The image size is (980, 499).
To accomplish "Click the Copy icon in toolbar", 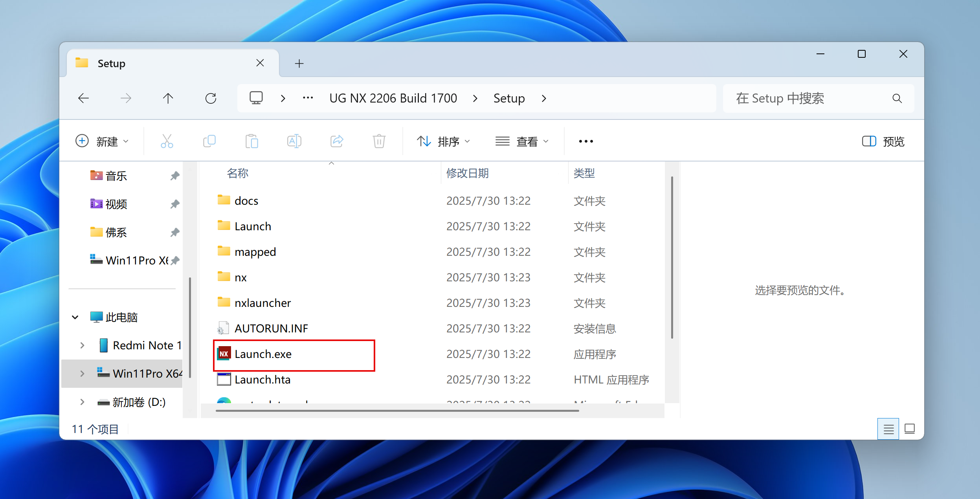I will pos(209,141).
